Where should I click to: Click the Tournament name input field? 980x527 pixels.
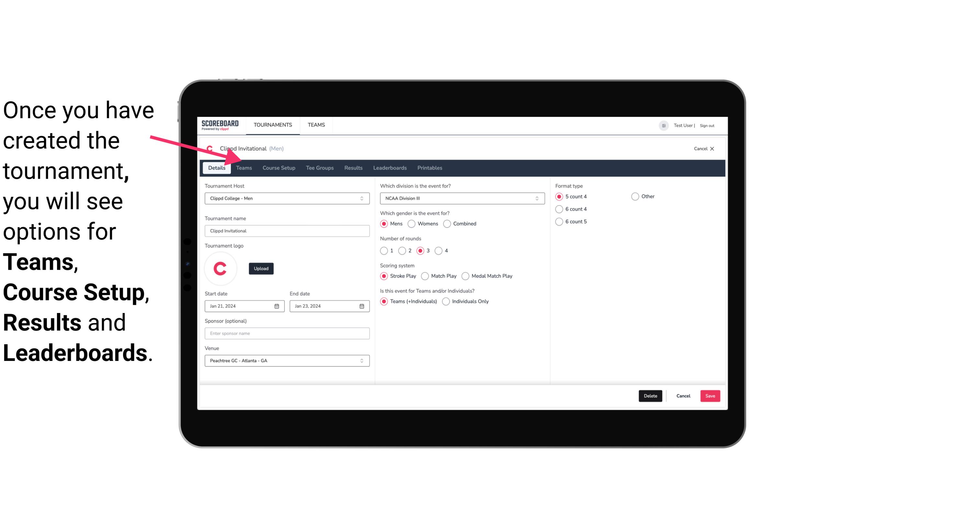pyautogui.click(x=287, y=230)
